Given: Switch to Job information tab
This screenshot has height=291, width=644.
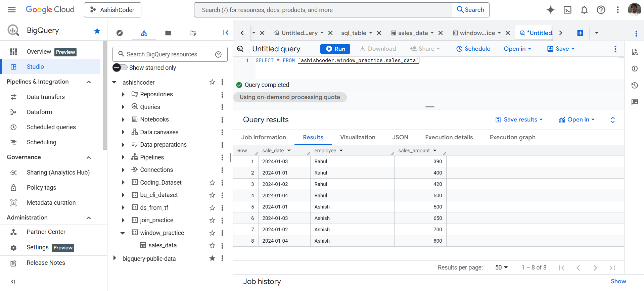Looking at the screenshot, I should coord(264,137).
